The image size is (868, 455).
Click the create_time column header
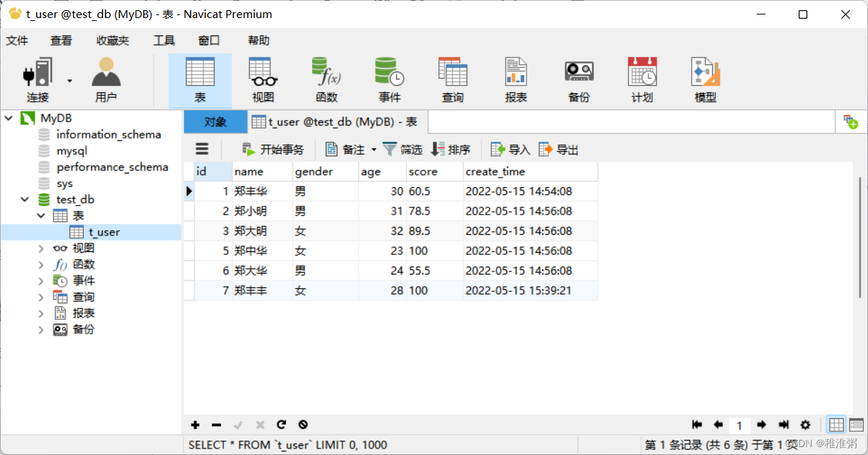point(530,172)
